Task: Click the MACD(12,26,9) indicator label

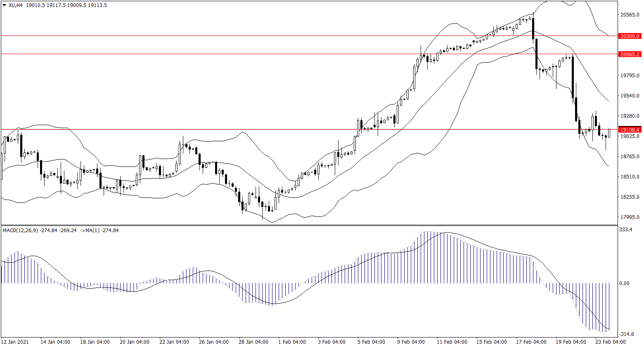Action: [x=23, y=230]
